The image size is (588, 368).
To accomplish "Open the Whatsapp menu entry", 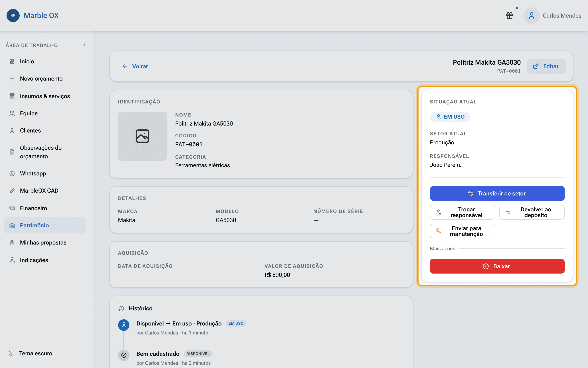I will 45,174.
